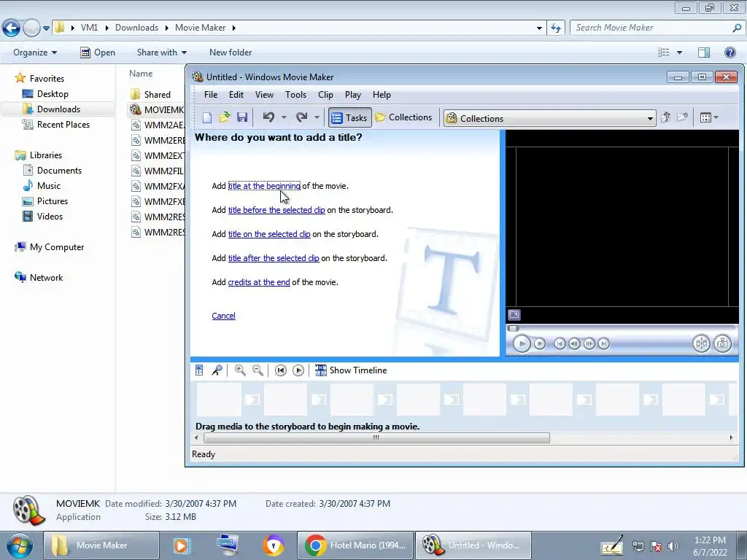The height and width of the screenshot is (560, 747).
Task: Open Views dropdown in Movie Maker toolbar
Action: click(x=709, y=117)
